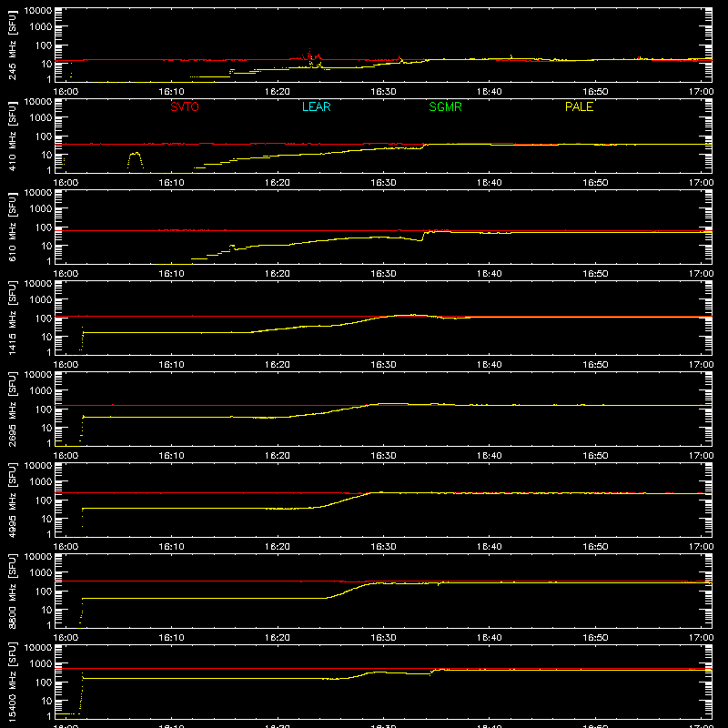Screen dimensions: 728x728
Task: Click 16:20 label under the 2695 MHz panel
Action: [x=278, y=456]
